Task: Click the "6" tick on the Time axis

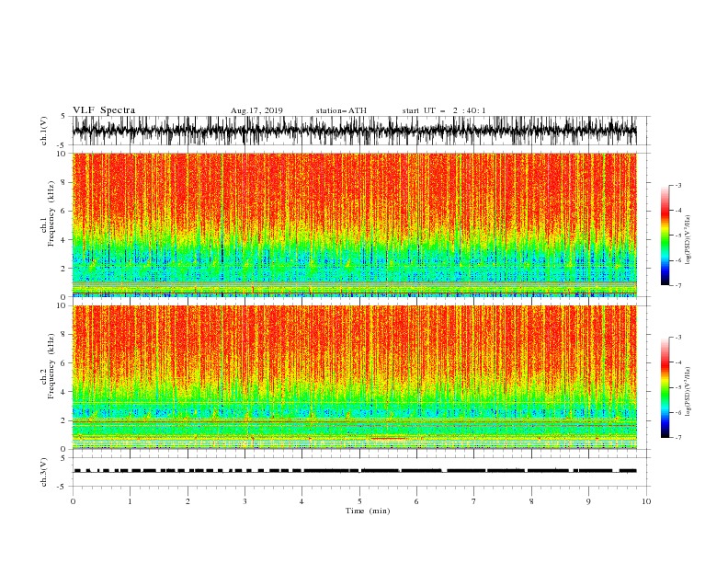Action: click(416, 501)
